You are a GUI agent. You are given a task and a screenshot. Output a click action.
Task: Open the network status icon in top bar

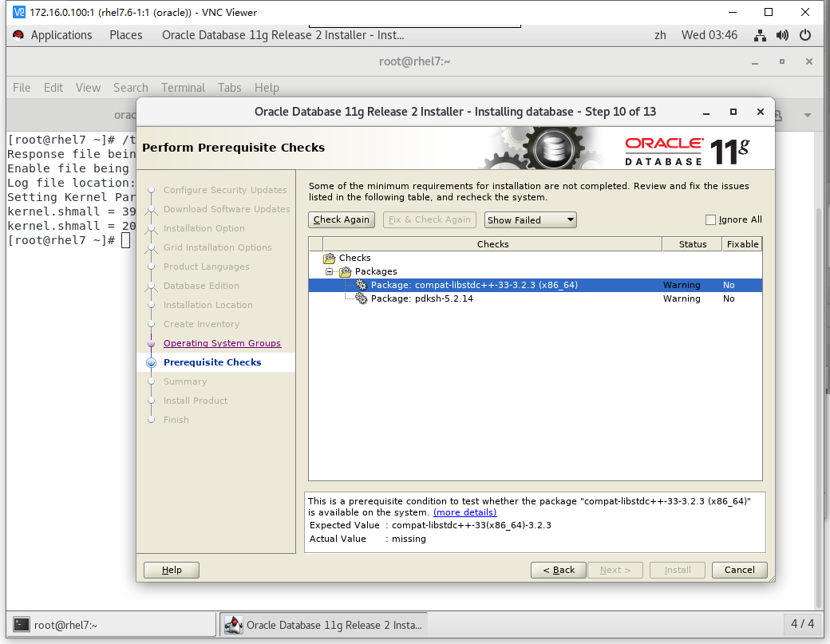pos(760,35)
